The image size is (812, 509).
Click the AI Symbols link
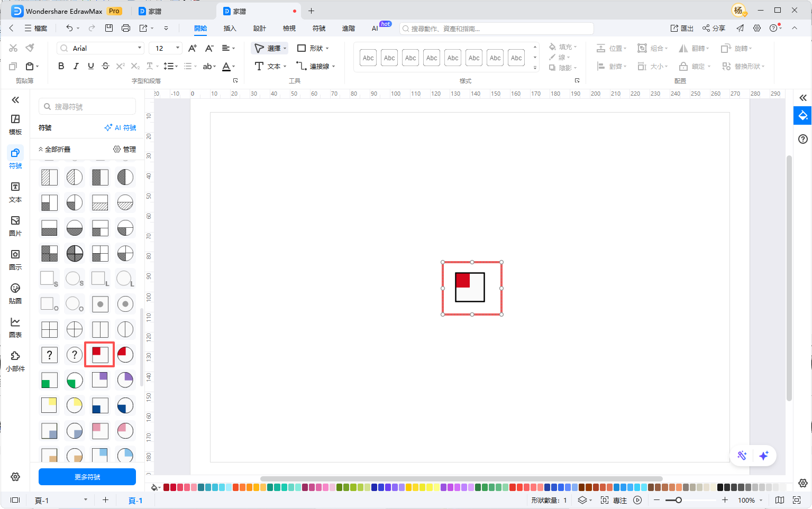click(121, 127)
